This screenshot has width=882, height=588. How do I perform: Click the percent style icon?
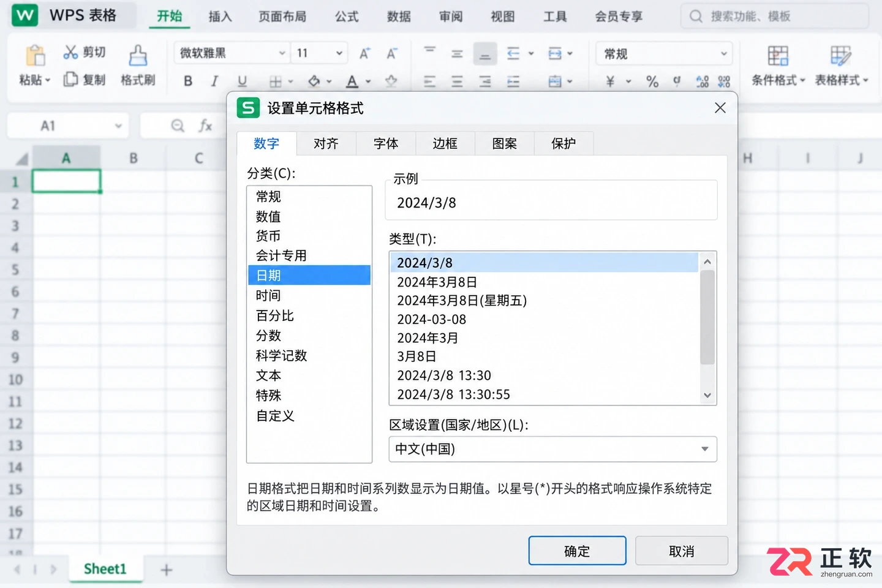(x=652, y=81)
